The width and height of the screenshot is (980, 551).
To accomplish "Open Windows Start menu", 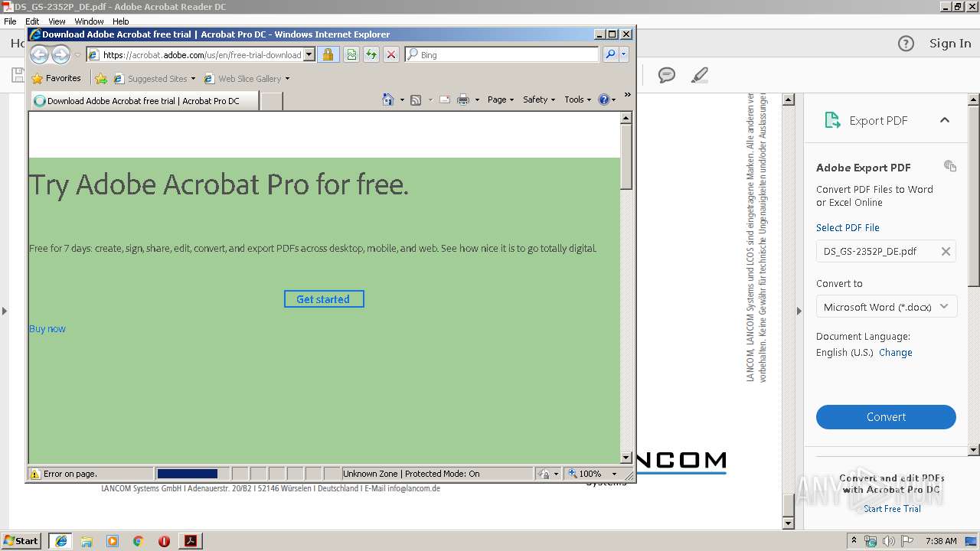I will (21, 541).
